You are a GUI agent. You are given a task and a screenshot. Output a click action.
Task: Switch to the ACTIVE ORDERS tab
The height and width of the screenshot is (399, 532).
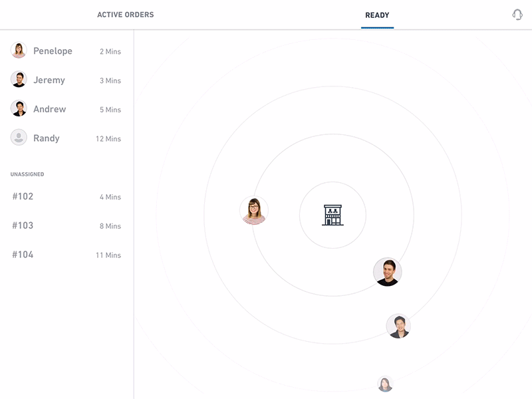[x=126, y=14]
